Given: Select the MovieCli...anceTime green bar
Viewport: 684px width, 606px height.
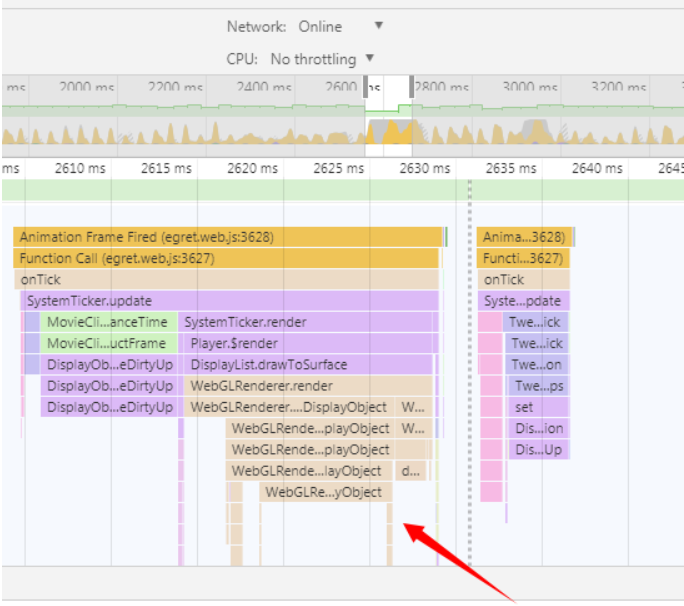Looking at the screenshot, I should pos(109,322).
